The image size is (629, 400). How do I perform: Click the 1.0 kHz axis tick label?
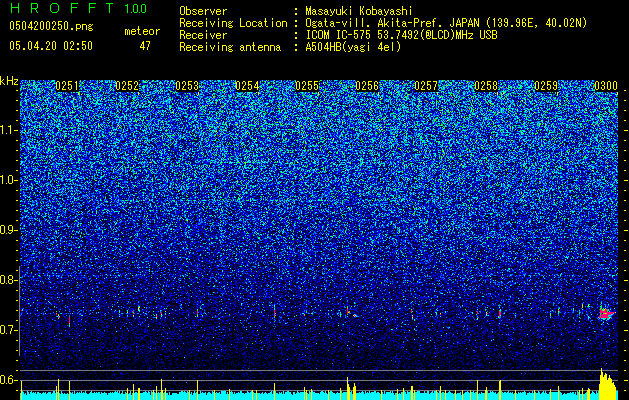(x=9, y=180)
